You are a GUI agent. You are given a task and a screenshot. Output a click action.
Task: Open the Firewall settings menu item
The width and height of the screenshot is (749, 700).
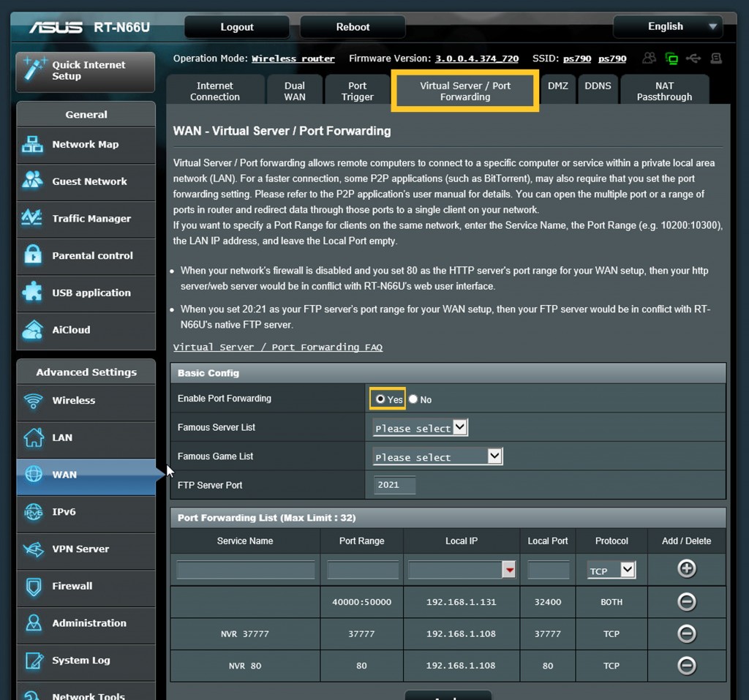pyautogui.click(x=86, y=587)
